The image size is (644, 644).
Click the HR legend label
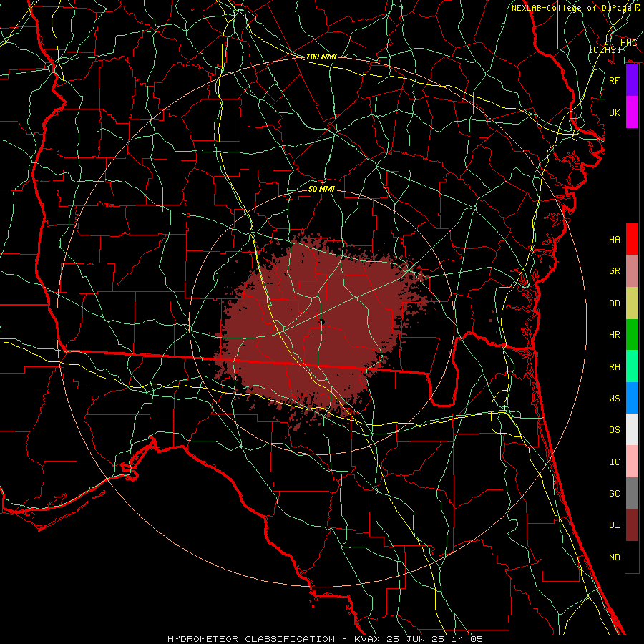tap(614, 335)
